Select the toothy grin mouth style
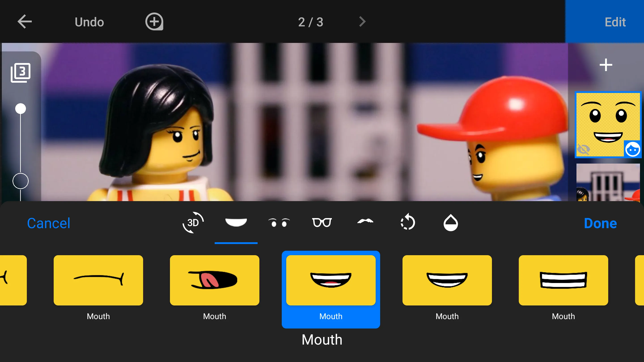 (330, 280)
